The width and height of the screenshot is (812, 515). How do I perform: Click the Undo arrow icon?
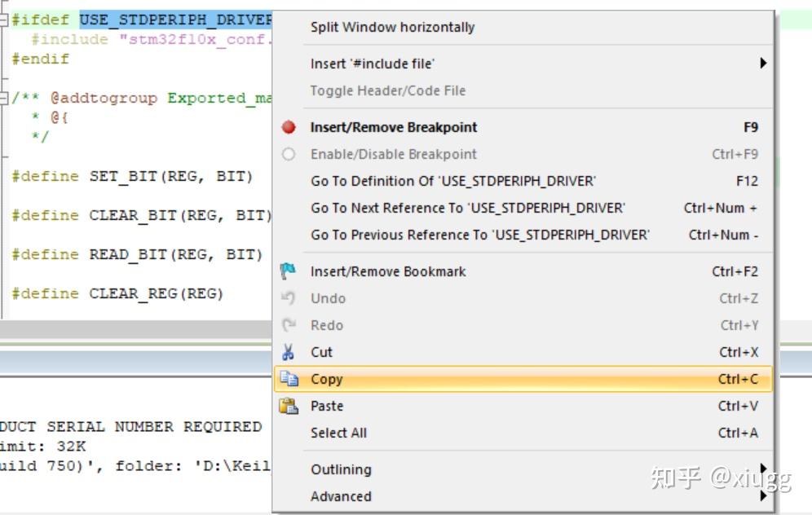pos(288,298)
